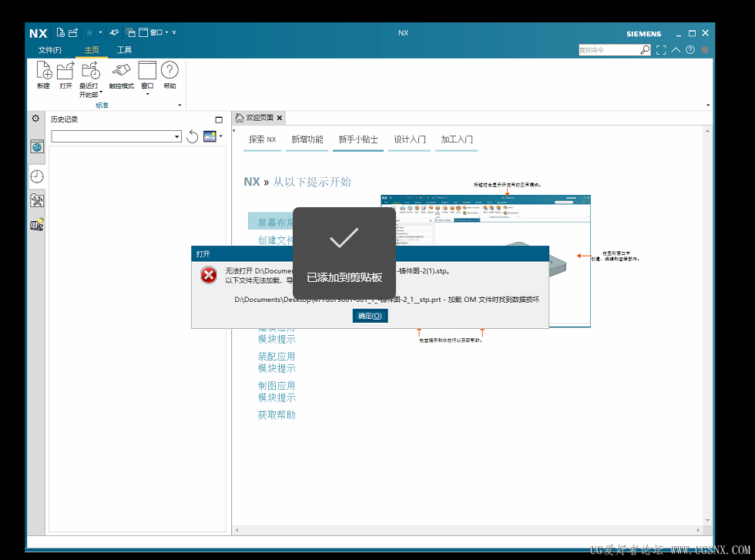Screen dimensions: 755x560
Task: Click quick access New icon in title bar
Action: pos(60,33)
